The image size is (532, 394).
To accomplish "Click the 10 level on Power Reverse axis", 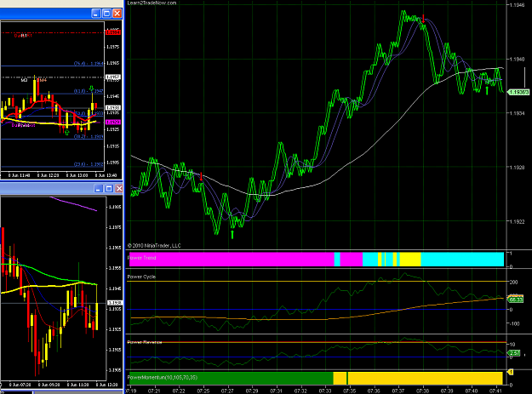I will pyautogui.click(x=512, y=344).
